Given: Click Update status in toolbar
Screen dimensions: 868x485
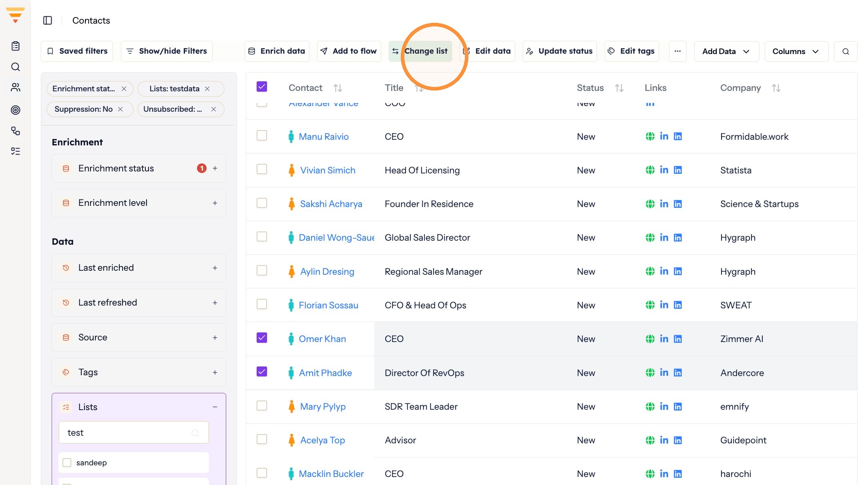Looking at the screenshot, I should click(x=560, y=51).
